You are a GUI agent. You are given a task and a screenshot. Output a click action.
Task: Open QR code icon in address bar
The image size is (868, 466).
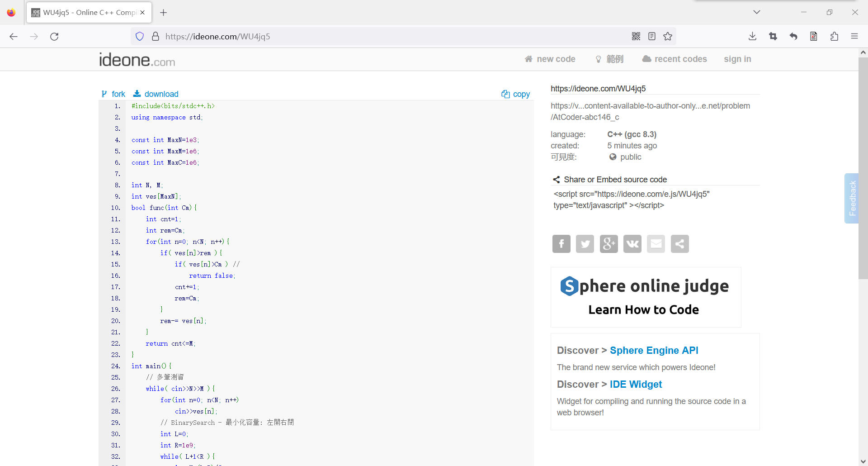(636, 37)
